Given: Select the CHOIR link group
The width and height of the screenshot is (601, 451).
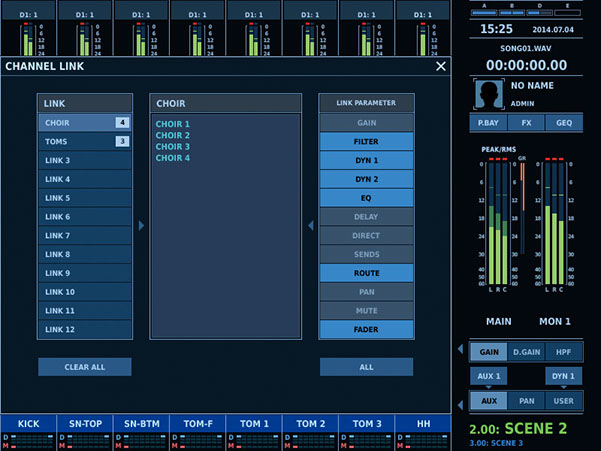Looking at the screenshot, I should click(85, 123).
